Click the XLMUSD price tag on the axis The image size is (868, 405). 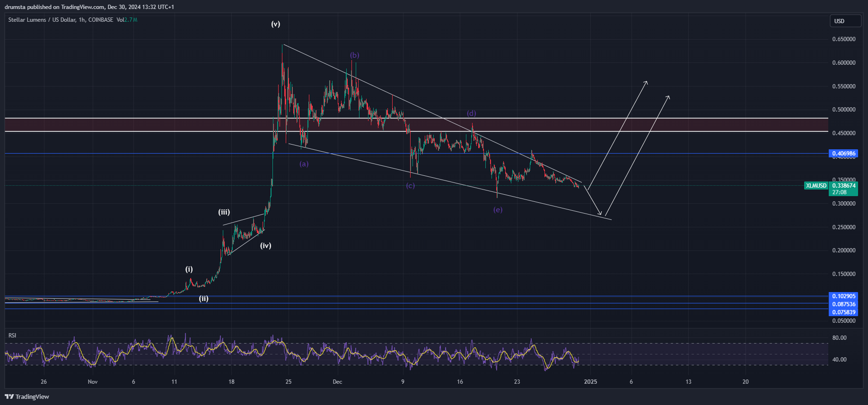[816, 186]
